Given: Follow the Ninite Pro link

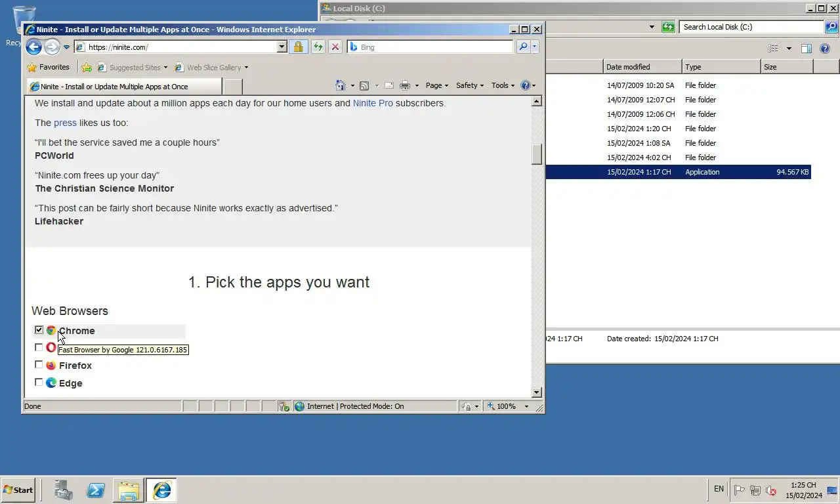Looking at the screenshot, I should pos(373,103).
